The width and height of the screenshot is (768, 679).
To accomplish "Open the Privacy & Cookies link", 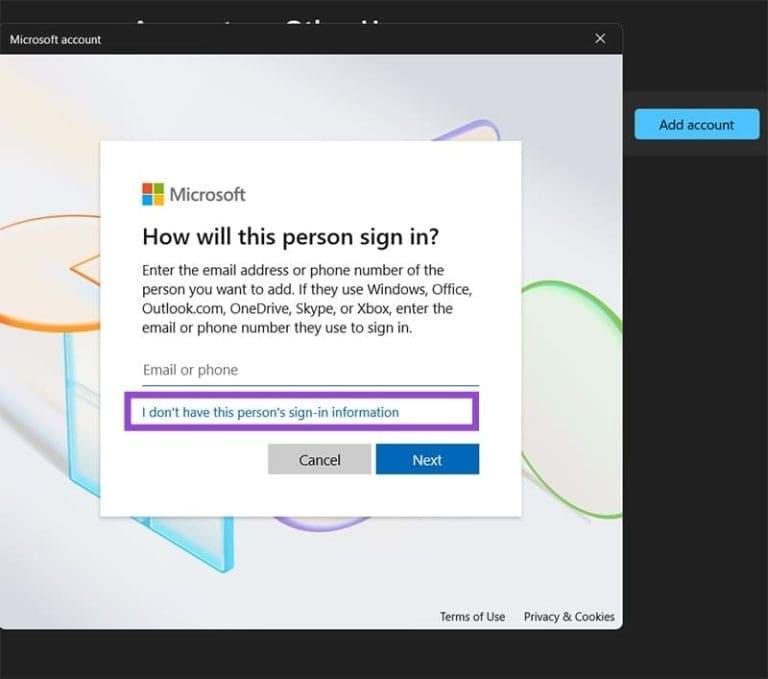I will 569,617.
